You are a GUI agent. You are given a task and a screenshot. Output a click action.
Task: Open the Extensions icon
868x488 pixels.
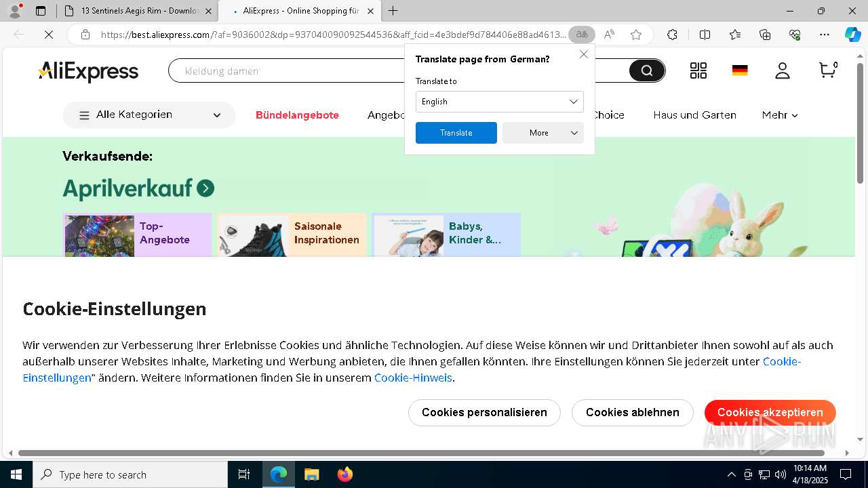pos(672,35)
